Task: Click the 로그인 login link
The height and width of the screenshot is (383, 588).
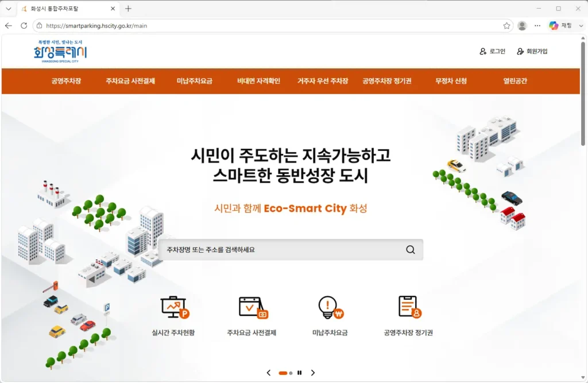Action: coord(492,51)
